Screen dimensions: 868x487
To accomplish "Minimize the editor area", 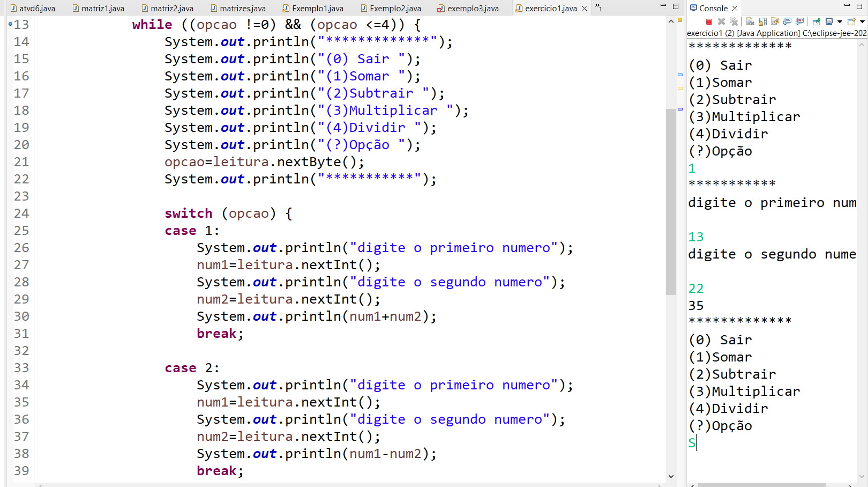I will [x=663, y=6].
